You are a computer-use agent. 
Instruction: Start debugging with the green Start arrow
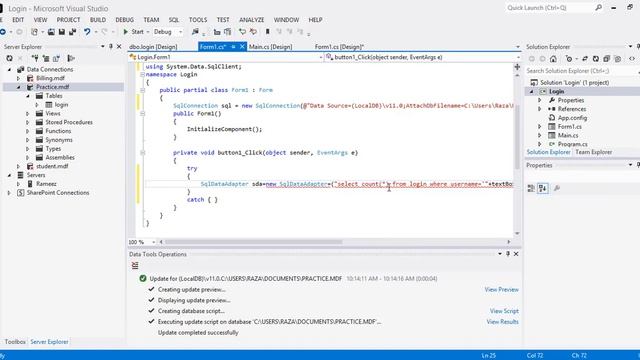(x=126, y=32)
